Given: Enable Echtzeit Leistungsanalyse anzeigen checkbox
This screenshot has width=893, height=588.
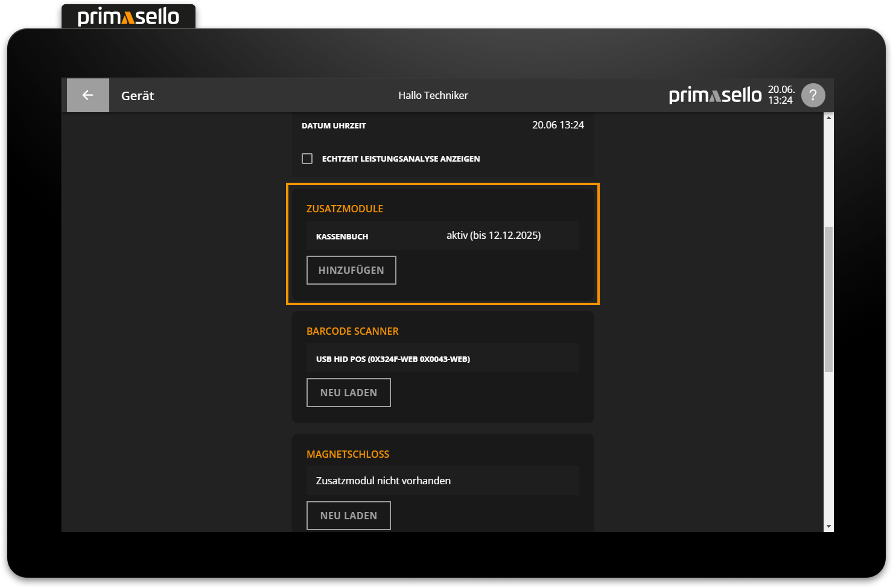Looking at the screenshot, I should click(x=307, y=159).
